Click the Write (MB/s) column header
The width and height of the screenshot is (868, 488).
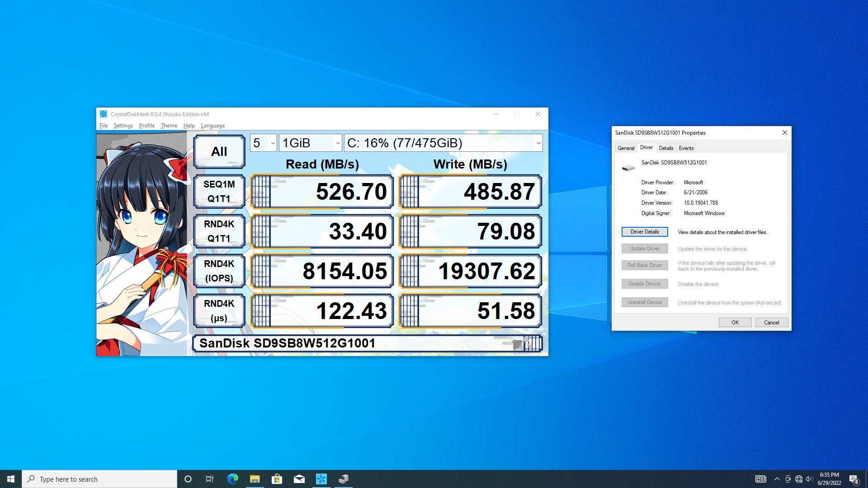point(470,164)
